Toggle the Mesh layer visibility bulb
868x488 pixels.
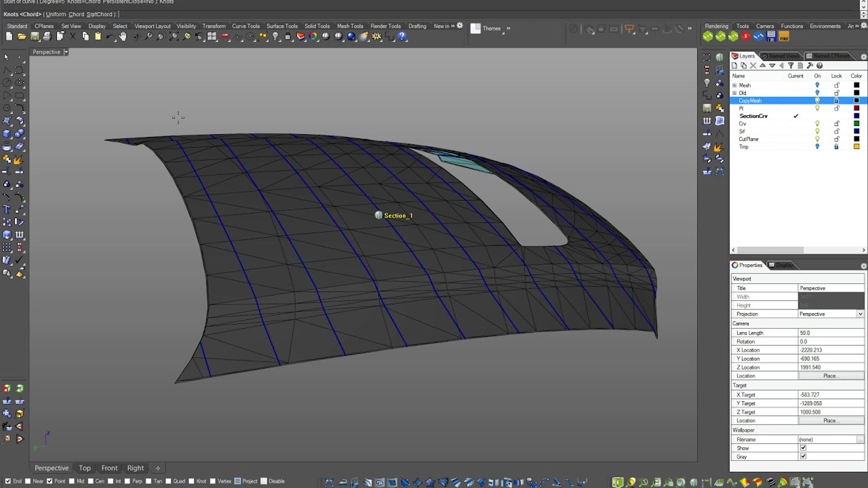point(817,85)
